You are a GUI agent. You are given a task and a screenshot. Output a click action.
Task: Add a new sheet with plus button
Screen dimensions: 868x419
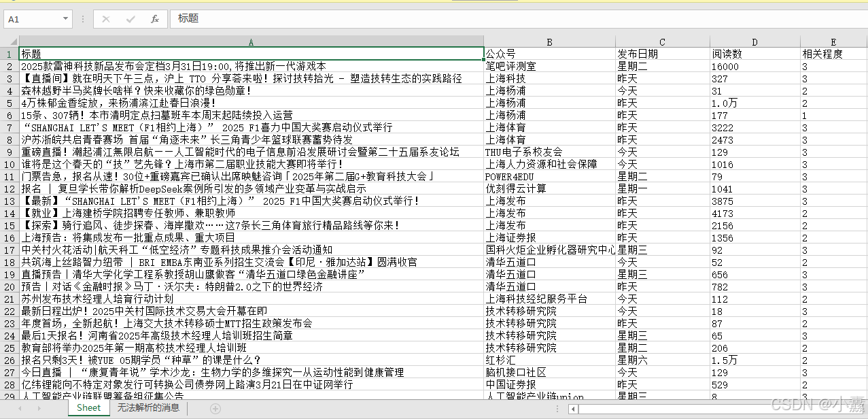pyautogui.click(x=215, y=409)
